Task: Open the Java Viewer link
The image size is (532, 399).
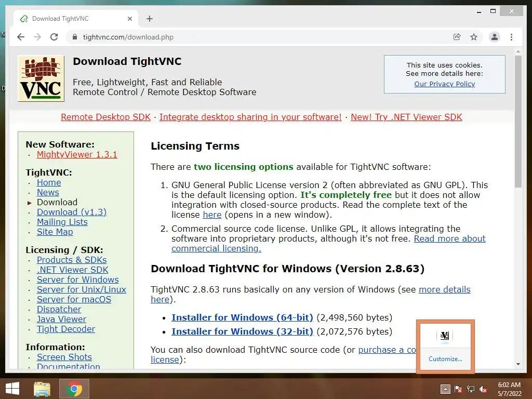Action: point(61,319)
